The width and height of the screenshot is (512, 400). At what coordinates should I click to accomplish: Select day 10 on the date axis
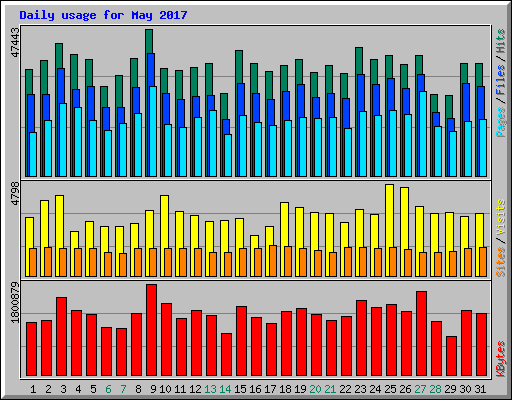tap(165, 389)
